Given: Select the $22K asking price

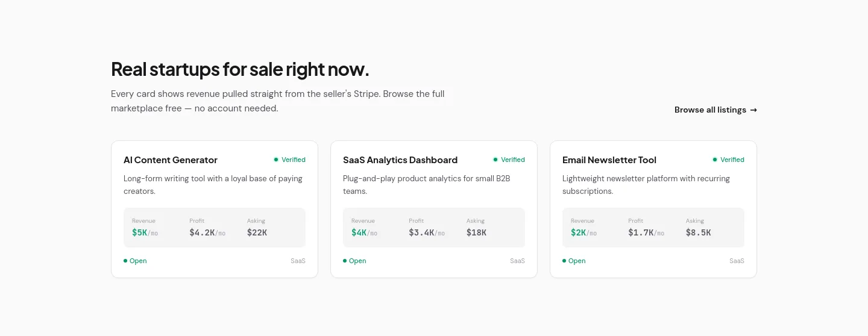Looking at the screenshot, I should [x=257, y=232].
